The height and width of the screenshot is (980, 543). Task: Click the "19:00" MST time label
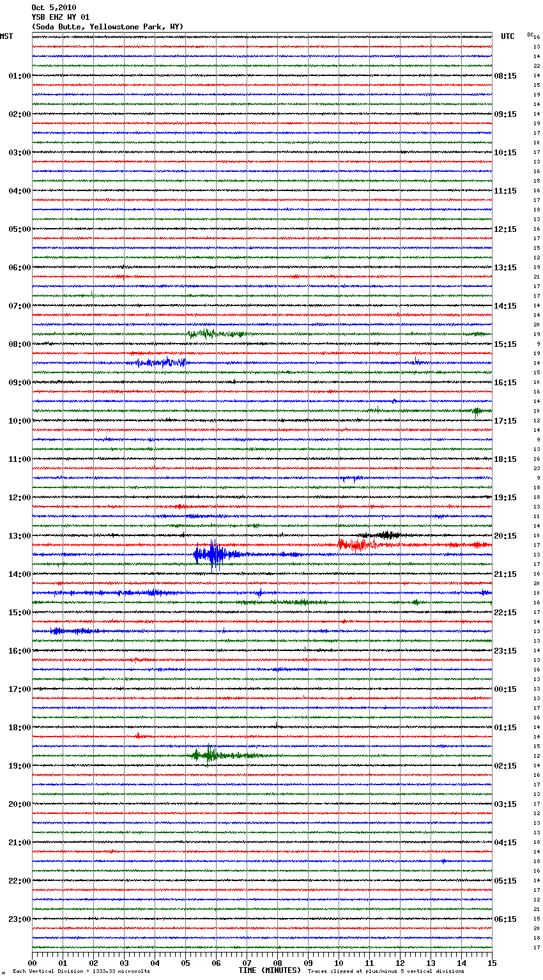pos(20,766)
